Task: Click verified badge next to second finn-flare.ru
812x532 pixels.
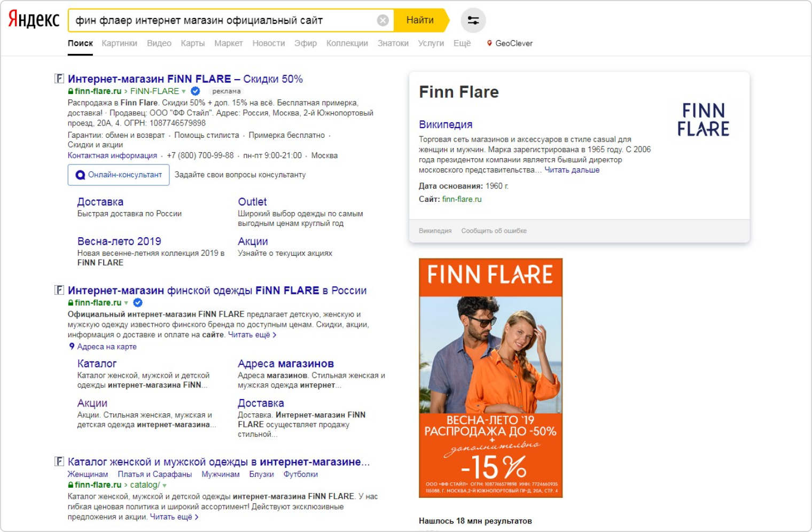Action: tap(138, 303)
